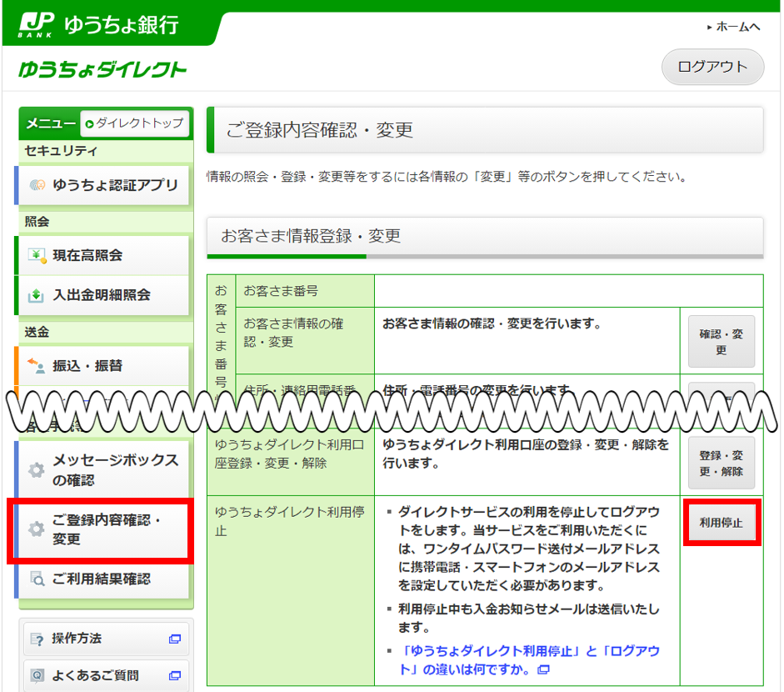The image size is (784, 692).
Task: Click the セキュリティ menu section header
Action: (x=106, y=151)
